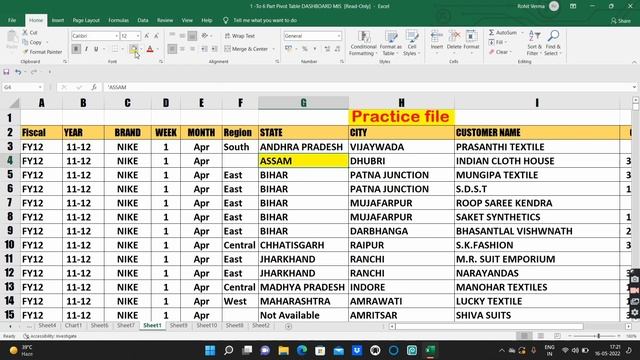Image resolution: width=640 pixels, height=360 pixels.
Task: Open taskbar search
Action: pos(229,350)
